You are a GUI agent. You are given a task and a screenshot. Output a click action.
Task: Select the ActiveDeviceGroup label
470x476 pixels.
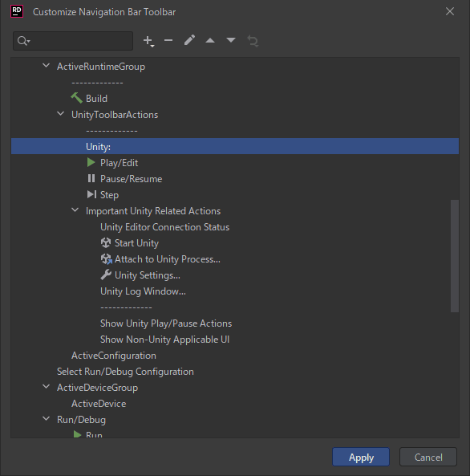97,388
